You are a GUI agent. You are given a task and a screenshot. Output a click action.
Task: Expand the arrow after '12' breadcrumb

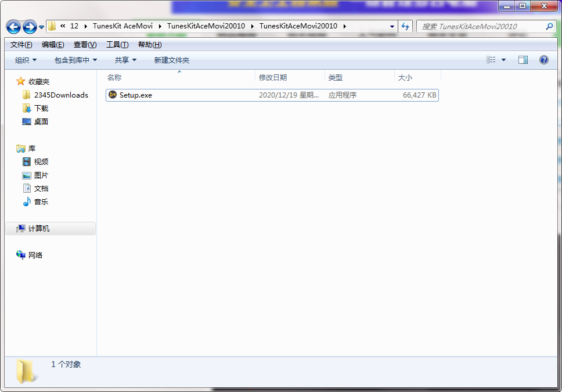coord(86,26)
